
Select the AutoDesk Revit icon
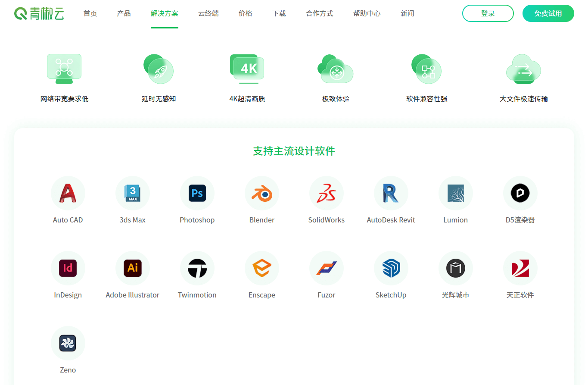pos(391,193)
